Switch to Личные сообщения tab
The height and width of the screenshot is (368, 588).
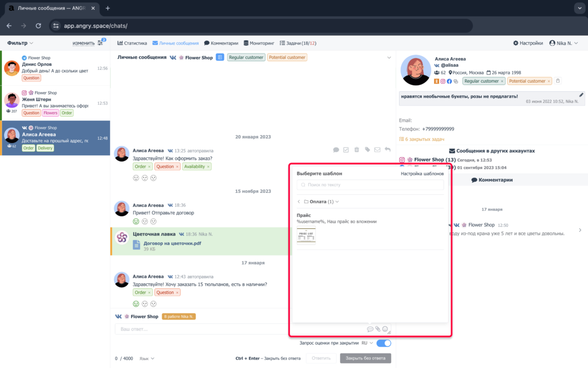coord(175,43)
